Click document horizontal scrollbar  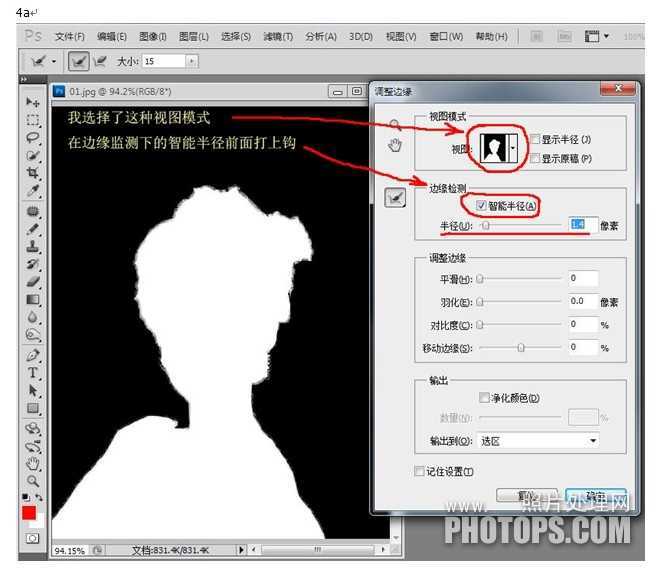tap(318, 549)
